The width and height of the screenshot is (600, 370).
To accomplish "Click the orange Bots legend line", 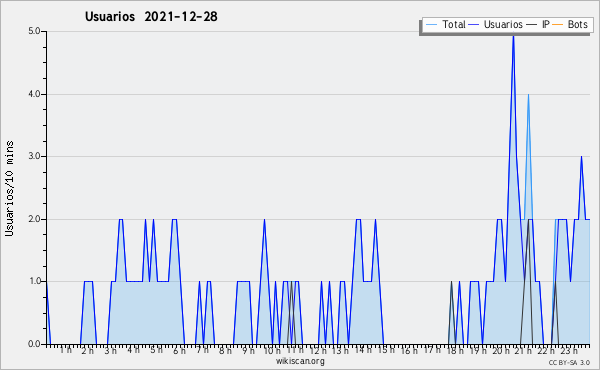I will pos(558,25).
